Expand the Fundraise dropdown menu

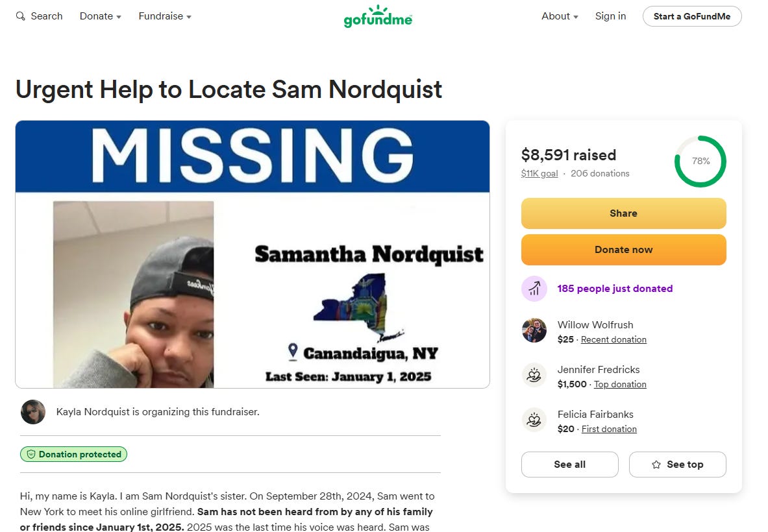pos(165,16)
